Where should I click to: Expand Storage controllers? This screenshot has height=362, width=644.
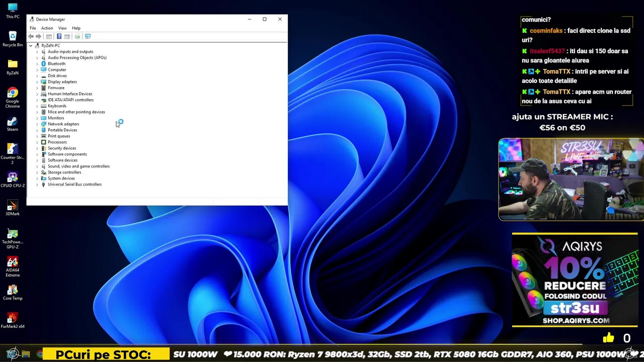tap(37, 172)
